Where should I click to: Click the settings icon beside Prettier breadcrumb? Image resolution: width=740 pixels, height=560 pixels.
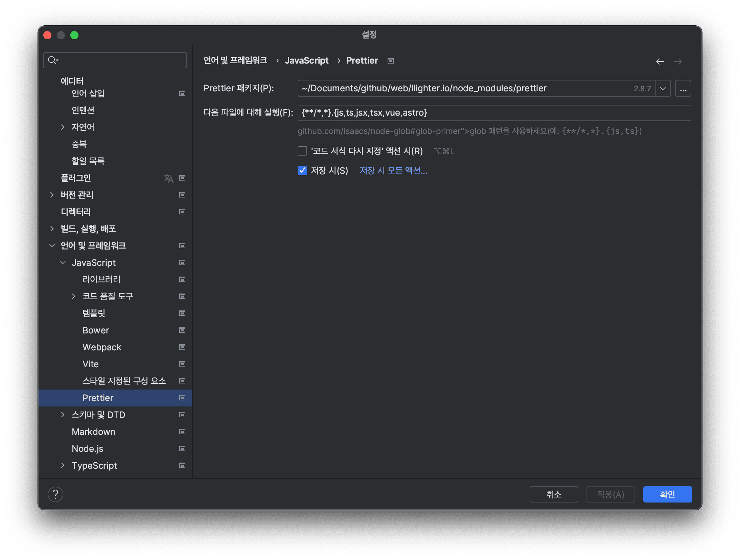(390, 61)
